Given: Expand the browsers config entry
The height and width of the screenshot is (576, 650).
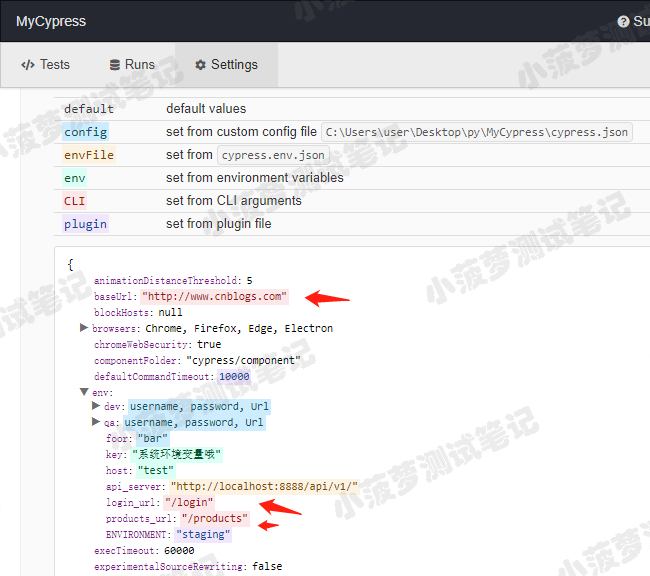Looking at the screenshot, I should [x=84, y=328].
